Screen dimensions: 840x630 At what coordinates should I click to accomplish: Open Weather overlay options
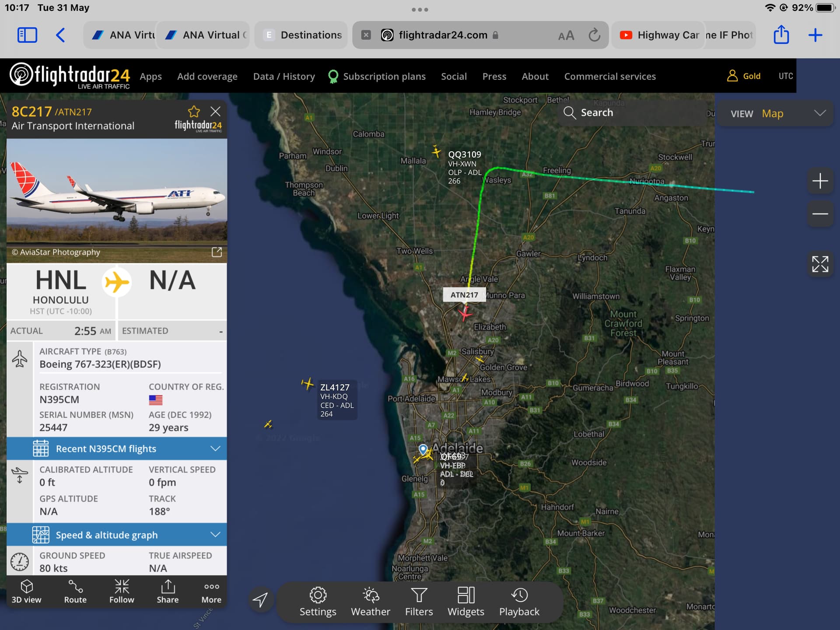[x=370, y=602]
